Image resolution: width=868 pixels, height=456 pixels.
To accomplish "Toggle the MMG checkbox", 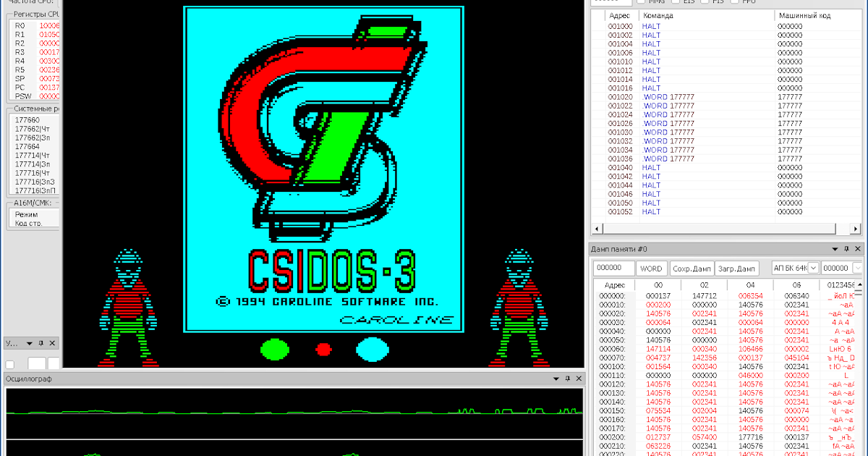I will [x=641, y=2].
